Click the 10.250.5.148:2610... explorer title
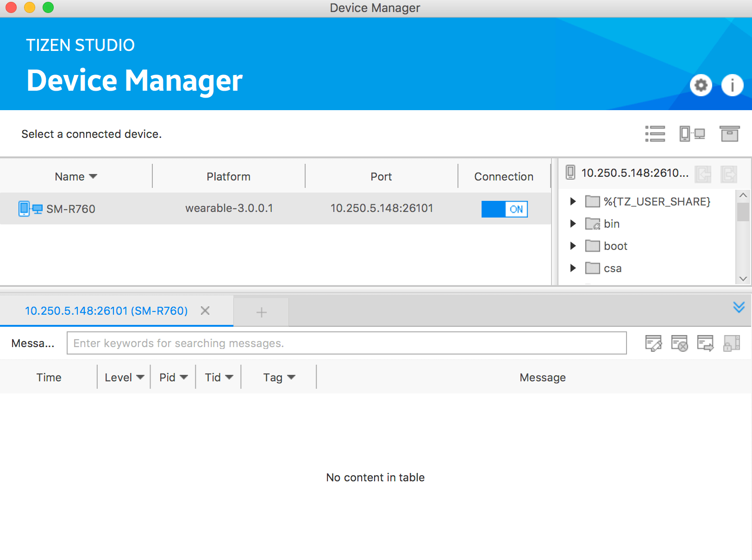The height and width of the screenshot is (560, 752). (x=635, y=173)
